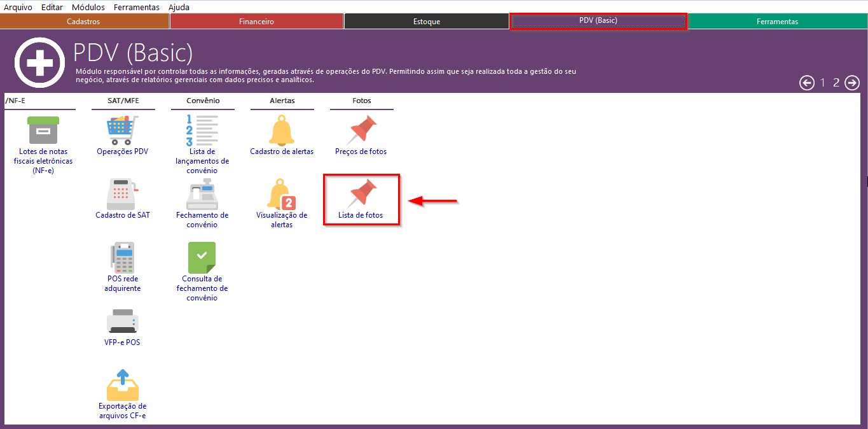This screenshot has height=429, width=868.
Task: Switch to the Financeiro module tab
Action: pyautogui.click(x=257, y=21)
